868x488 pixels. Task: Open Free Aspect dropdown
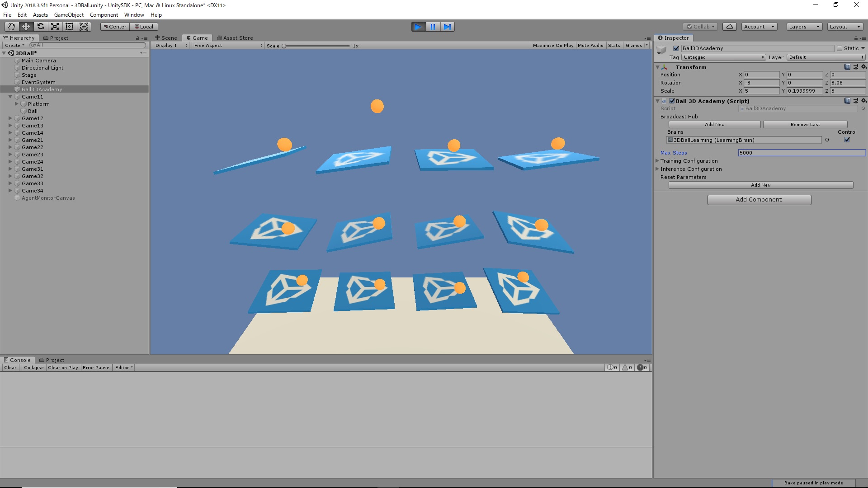[x=228, y=46]
